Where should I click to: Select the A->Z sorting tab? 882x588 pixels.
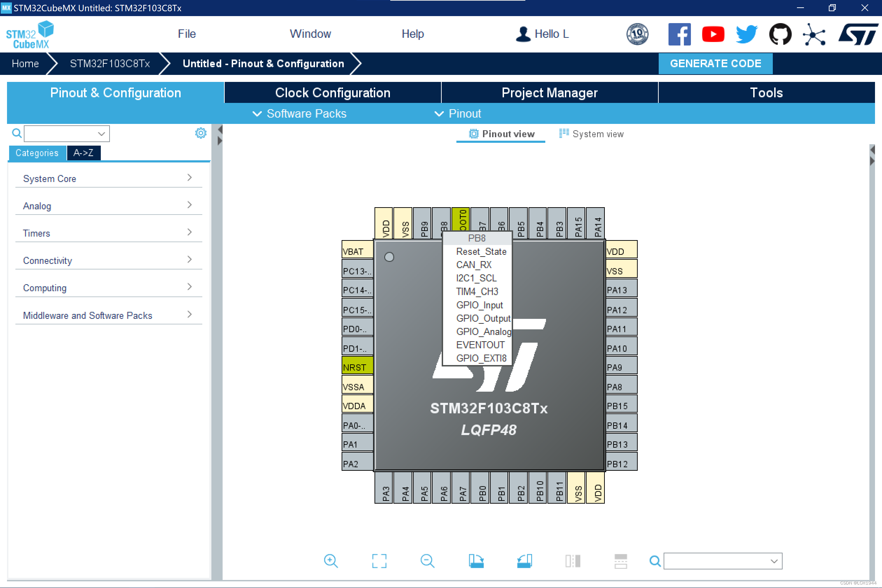84,153
